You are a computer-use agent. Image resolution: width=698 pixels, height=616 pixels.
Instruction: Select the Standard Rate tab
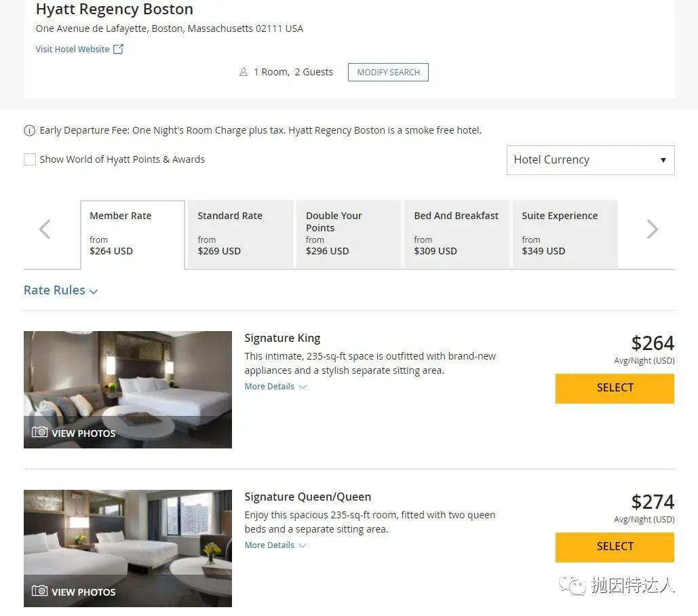tap(240, 234)
